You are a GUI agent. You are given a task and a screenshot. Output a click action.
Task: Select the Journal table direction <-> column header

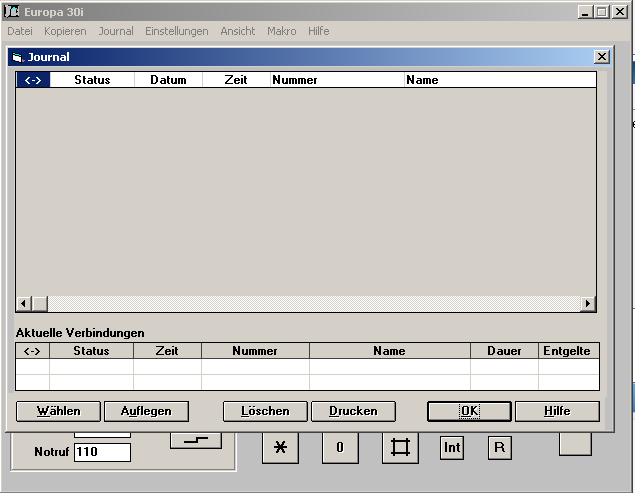click(x=33, y=80)
